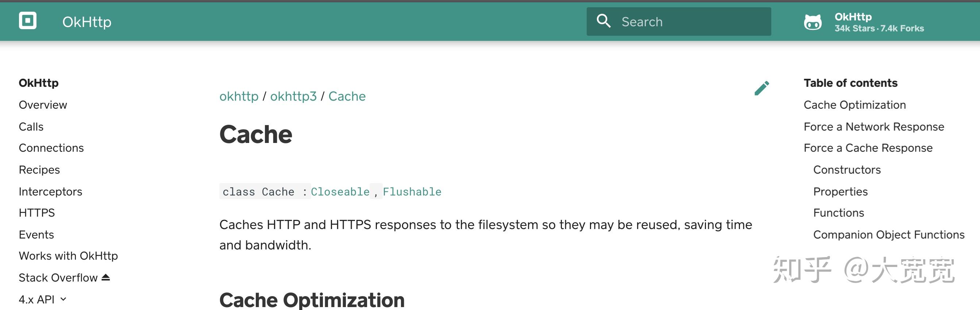Click the okhttp breadcrumb root link

(239, 96)
